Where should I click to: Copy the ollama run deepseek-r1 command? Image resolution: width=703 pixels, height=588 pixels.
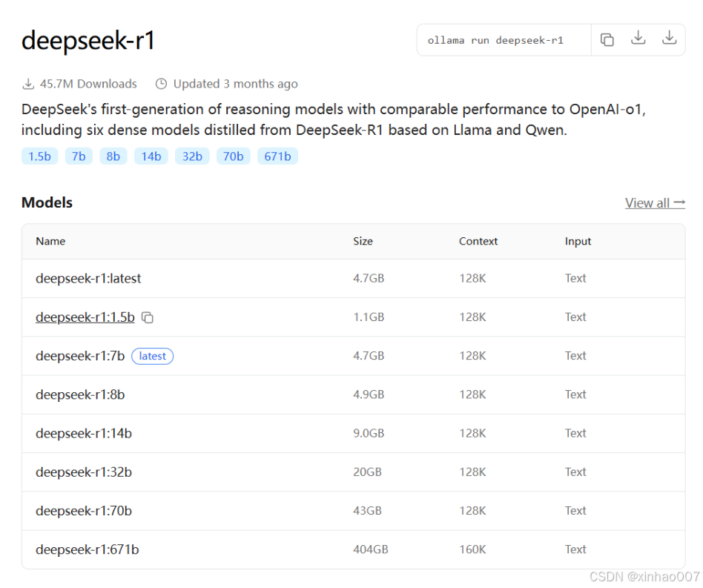click(607, 39)
